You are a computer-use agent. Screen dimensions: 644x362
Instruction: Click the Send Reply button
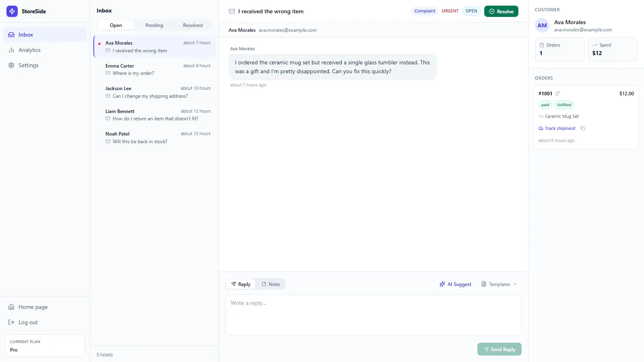pos(500,349)
